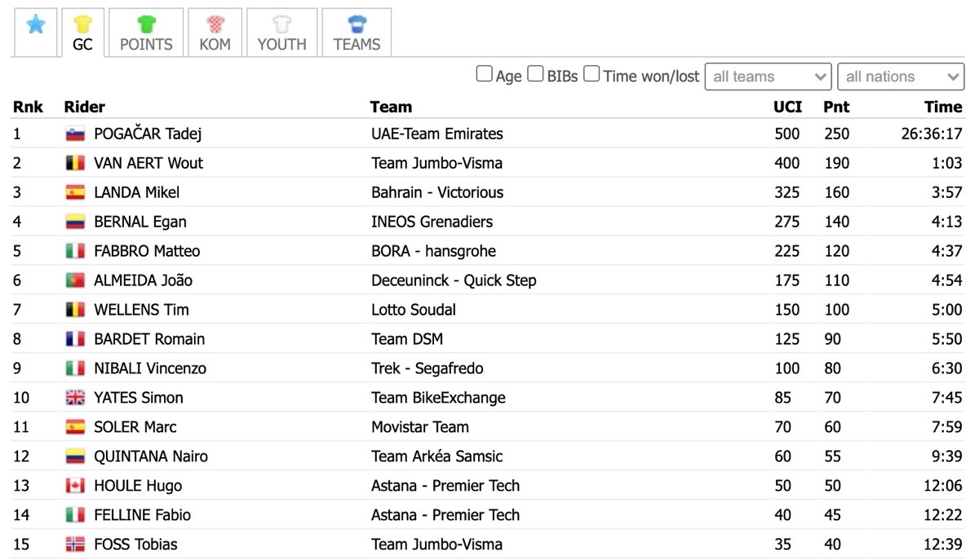The image size is (979, 560).
Task: Open rider VAN AERT Wout's profile
Action: click(x=148, y=163)
